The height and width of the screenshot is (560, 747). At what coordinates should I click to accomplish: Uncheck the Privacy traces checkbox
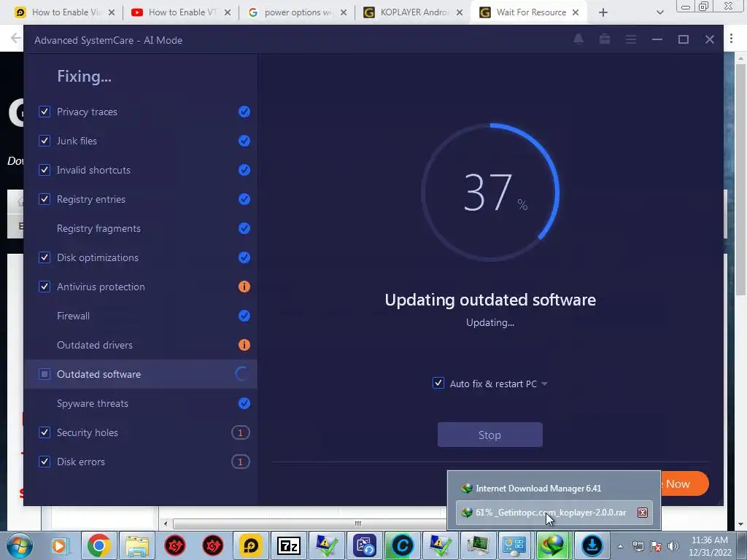44,112
